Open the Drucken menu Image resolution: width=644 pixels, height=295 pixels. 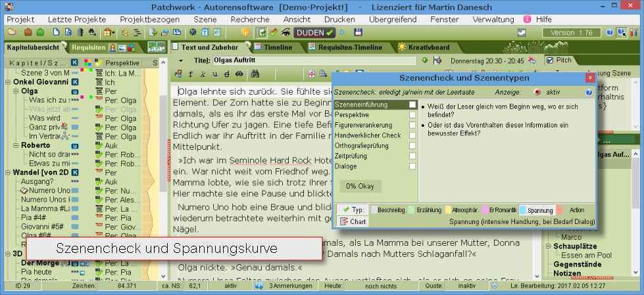(339, 19)
